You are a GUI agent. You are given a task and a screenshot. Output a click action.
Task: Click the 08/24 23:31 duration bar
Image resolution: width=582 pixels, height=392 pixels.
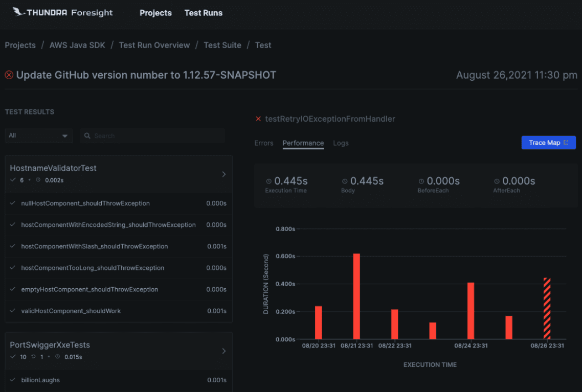tap(471, 311)
